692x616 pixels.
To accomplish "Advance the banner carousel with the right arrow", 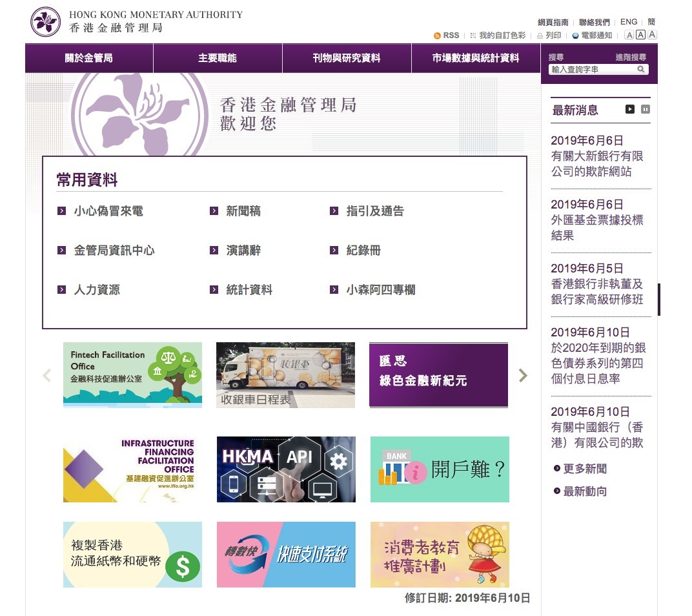I will click(x=523, y=375).
